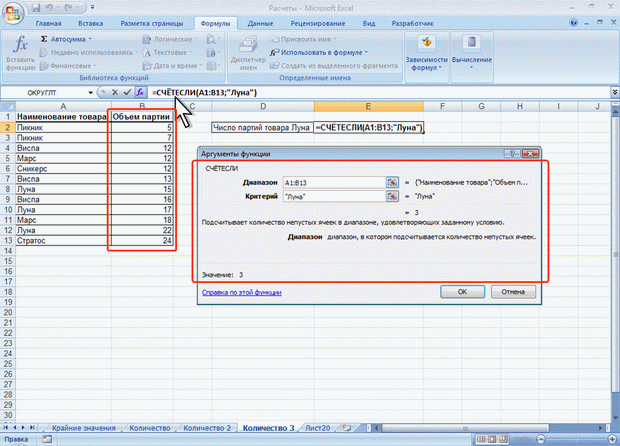This screenshot has height=446, width=620.
Task: Expand the Автосумма dropdown
Action: (x=90, y=39)
